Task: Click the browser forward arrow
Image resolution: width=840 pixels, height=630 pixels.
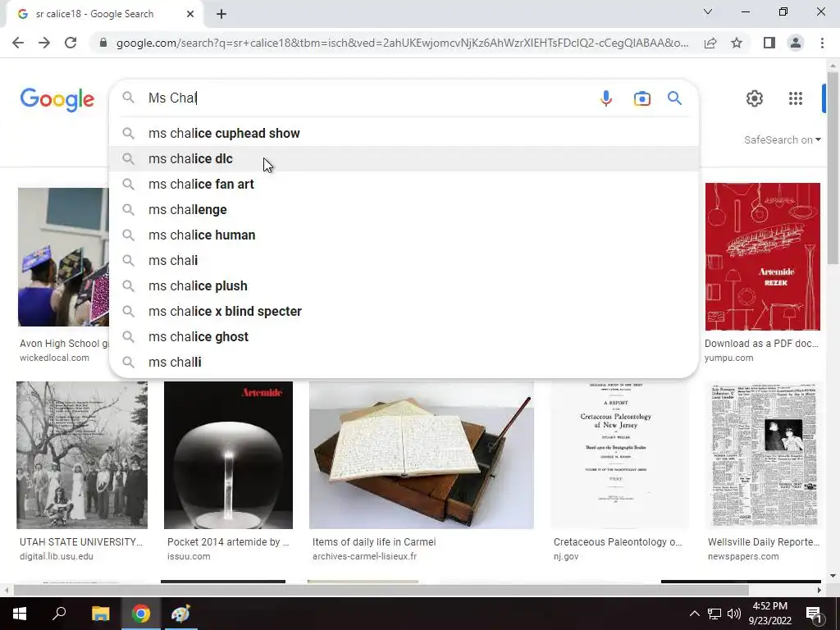Action: pos(44,43)
